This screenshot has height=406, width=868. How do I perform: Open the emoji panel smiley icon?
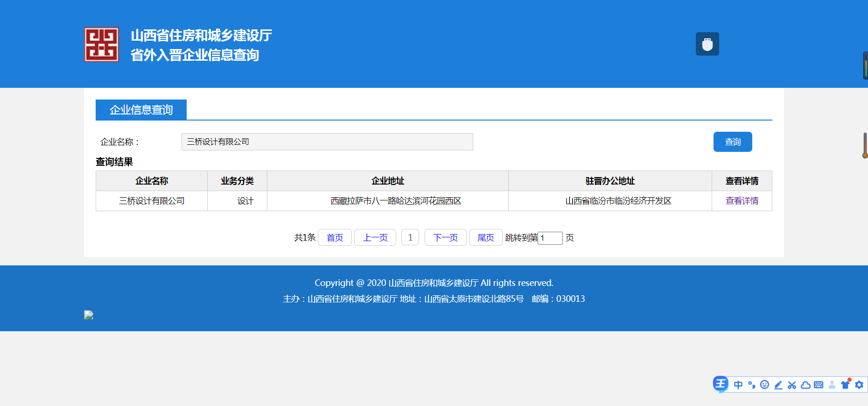[764, 385]
